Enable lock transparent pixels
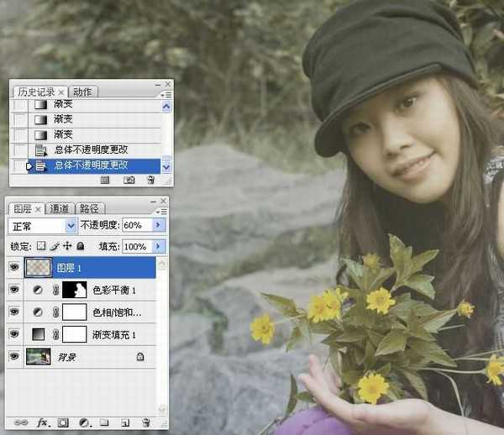504x435 pixels. point(39,246)
